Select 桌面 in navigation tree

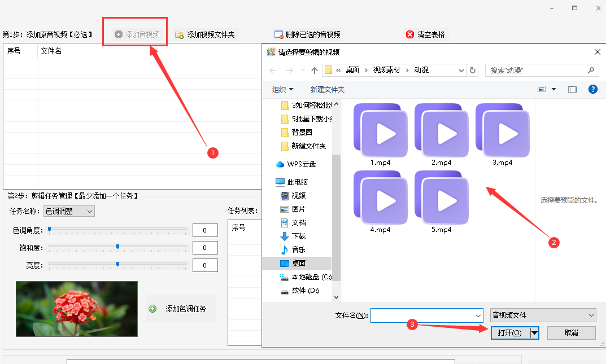pos(297,263)
